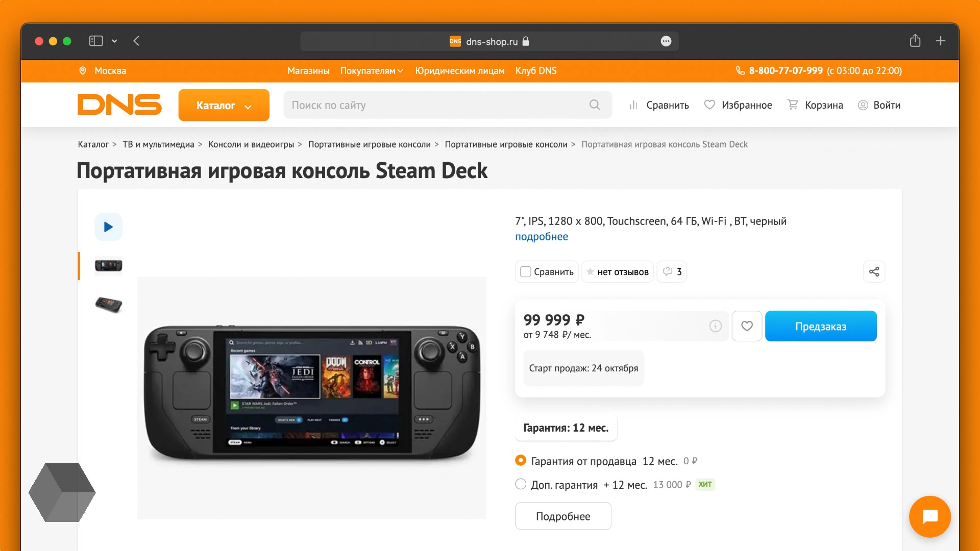This screenshot has width=980, height=551.
Task: Choose the Доп. гарантия +12 мес option
Action: point(520,484)
